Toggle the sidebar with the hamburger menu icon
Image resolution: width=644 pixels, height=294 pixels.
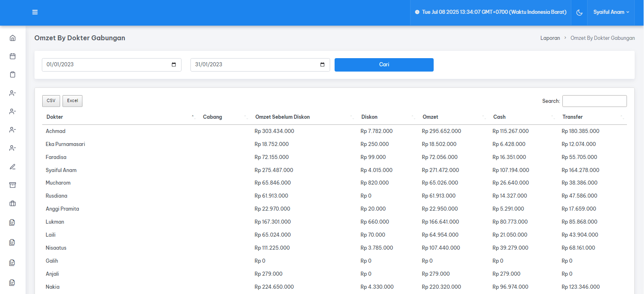tap(35, 12)
